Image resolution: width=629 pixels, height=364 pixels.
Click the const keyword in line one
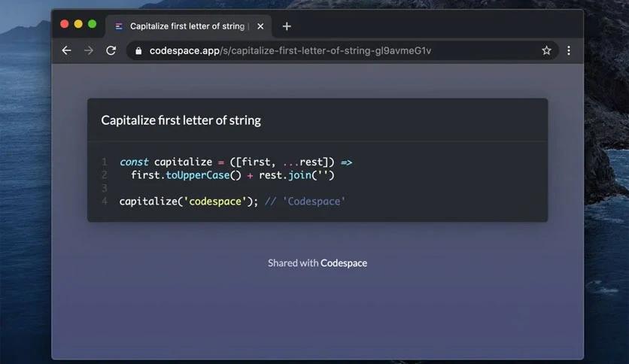134,162
